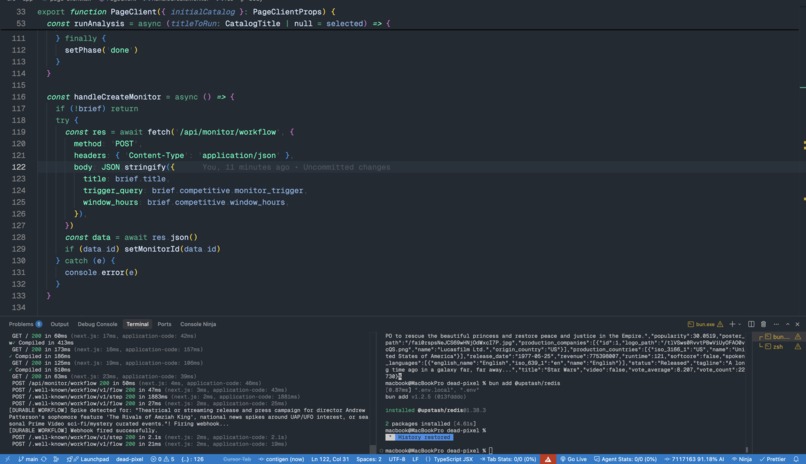Click the Tab Stats status item

[x=508, y=459]
